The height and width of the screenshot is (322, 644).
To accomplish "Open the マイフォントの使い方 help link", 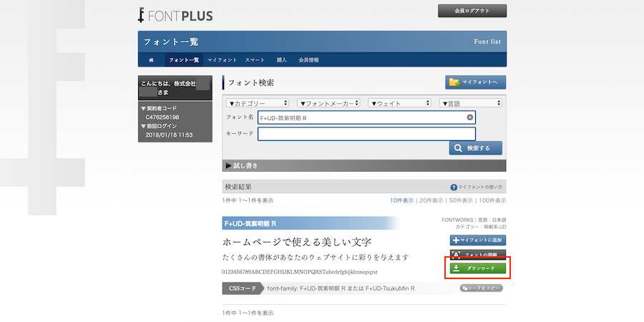I will [x=479, y=187].
